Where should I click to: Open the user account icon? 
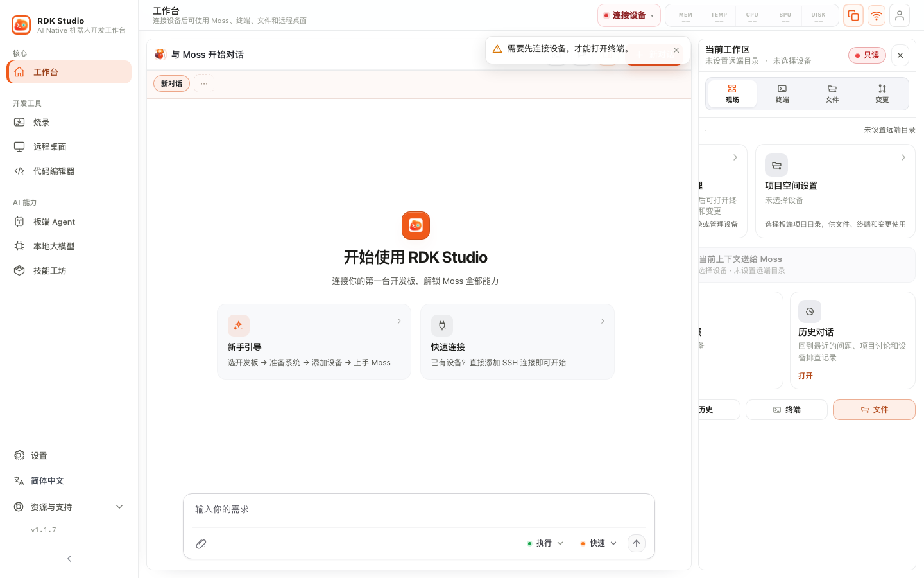[900, 15]
